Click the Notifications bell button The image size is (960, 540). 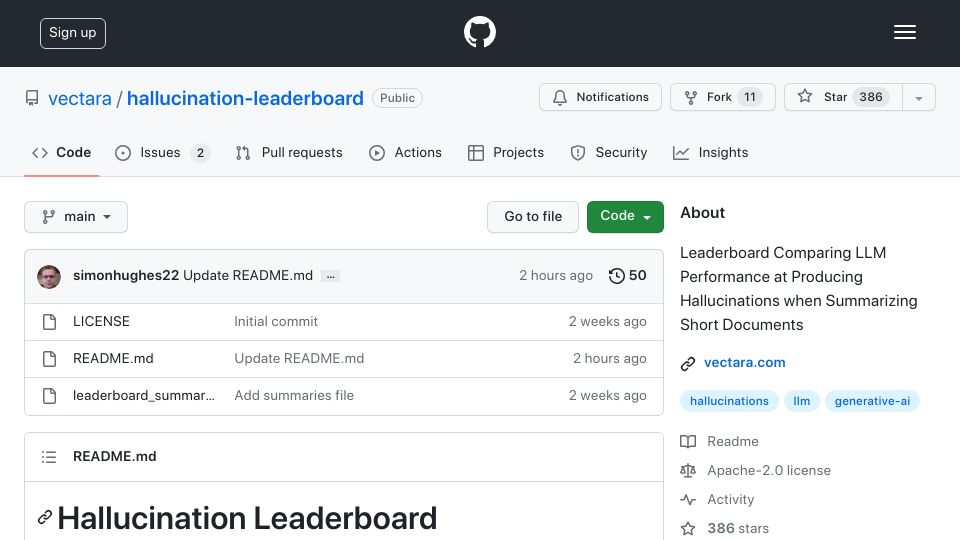600,97
